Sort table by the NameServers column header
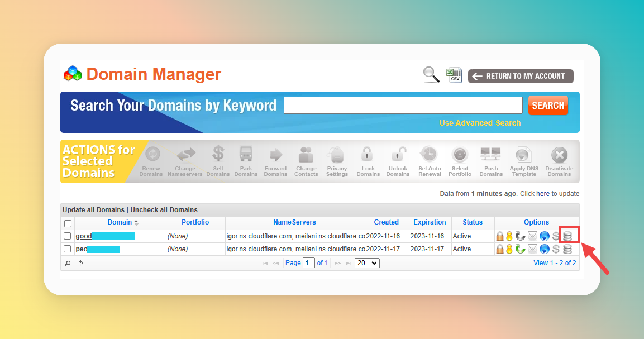 pos(294,222)
